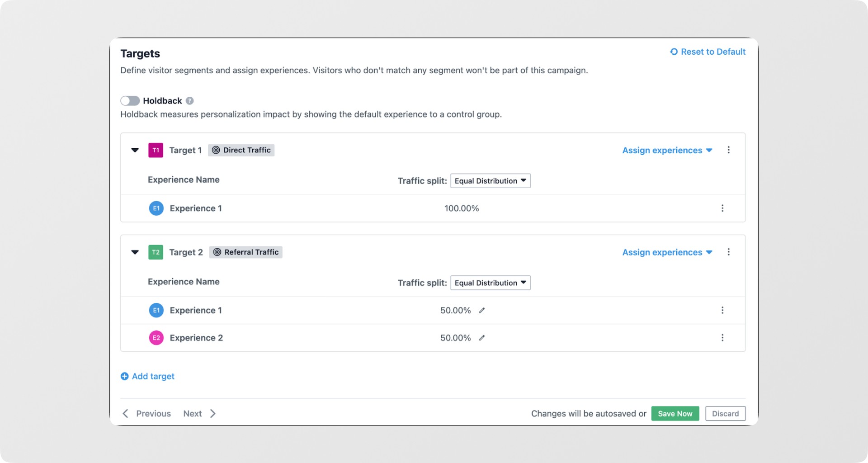
Task: Toggle the Holdback switch
Action: point(130,100)
